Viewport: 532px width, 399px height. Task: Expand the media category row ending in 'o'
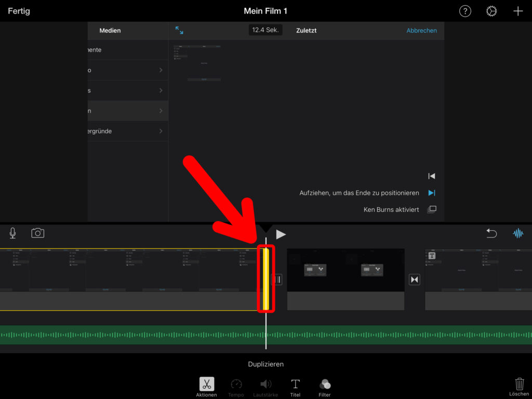(128, 70)
